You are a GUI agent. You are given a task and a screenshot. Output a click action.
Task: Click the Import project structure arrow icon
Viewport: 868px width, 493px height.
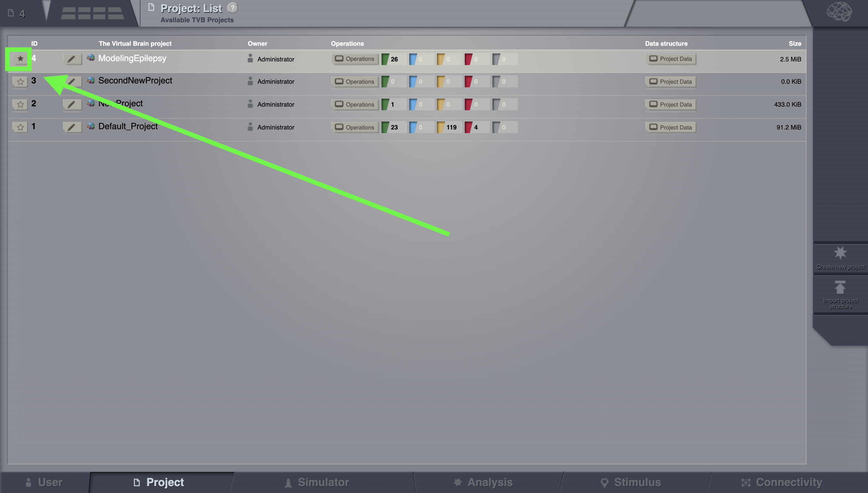tap(840, 287)
